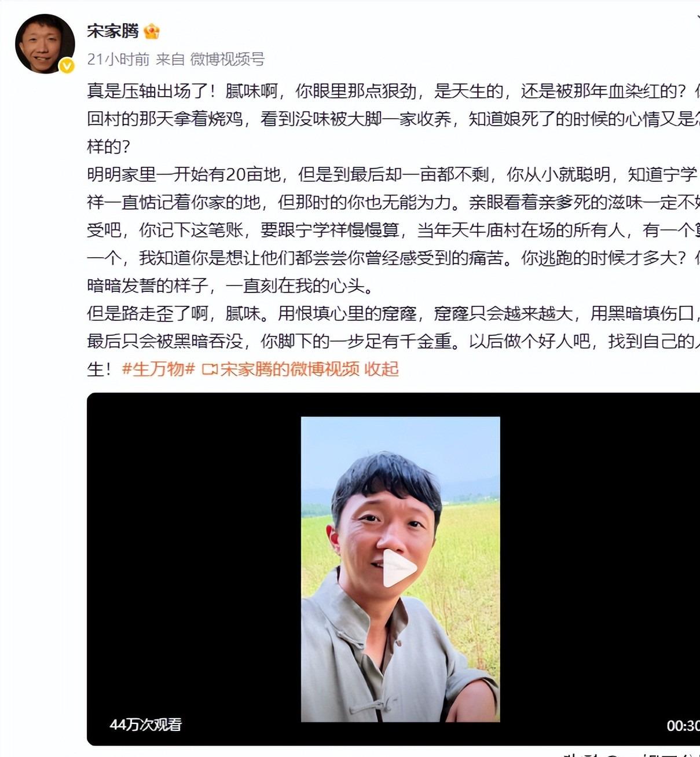Open 宋家腾's profile avatar
Image resolution: width=700 pixels, height=757 pixels.
tap(45, 43)
